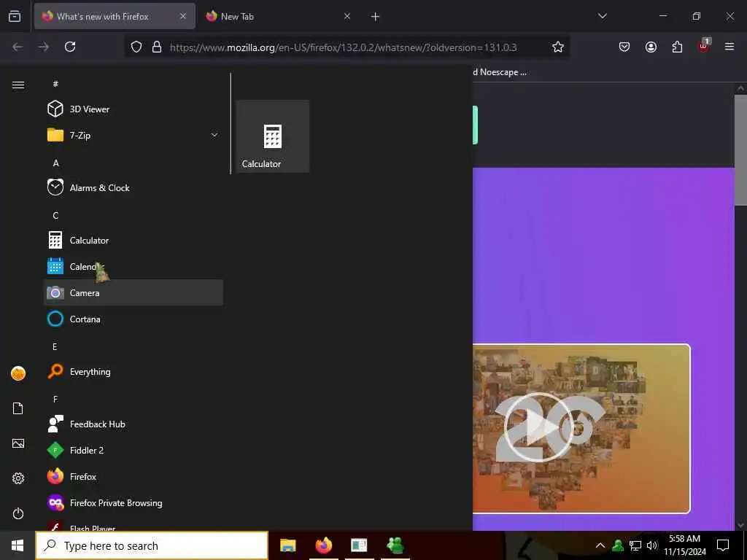Bookmark this page with the star
This screenshot has height=560, width=747.
558,47
